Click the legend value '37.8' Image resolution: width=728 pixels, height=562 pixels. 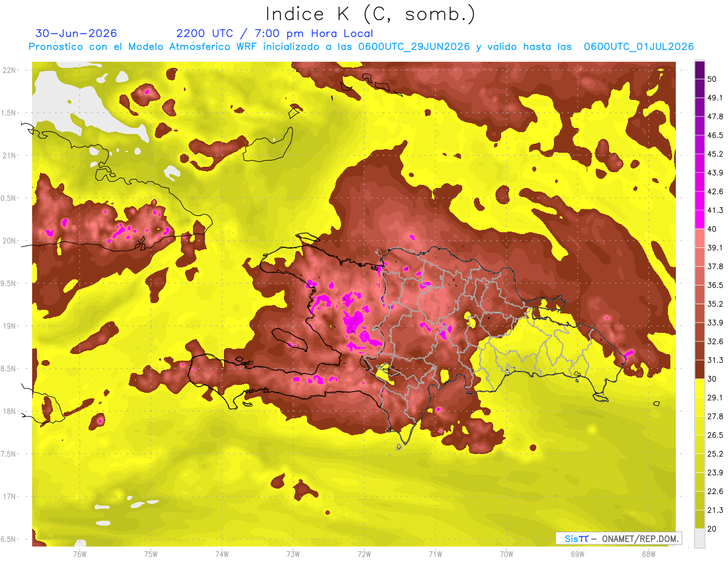pos(715,266)
